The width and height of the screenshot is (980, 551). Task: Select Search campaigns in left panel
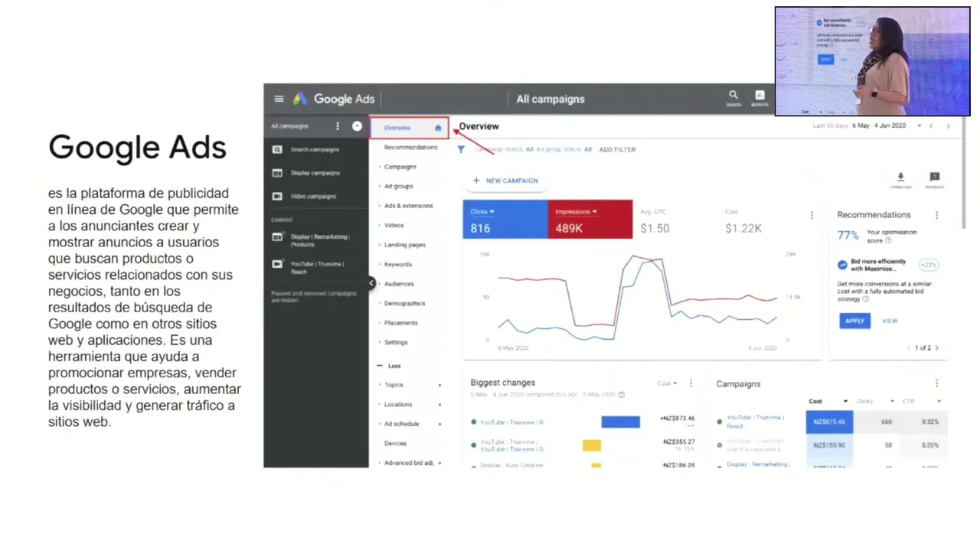click(315, 149)
